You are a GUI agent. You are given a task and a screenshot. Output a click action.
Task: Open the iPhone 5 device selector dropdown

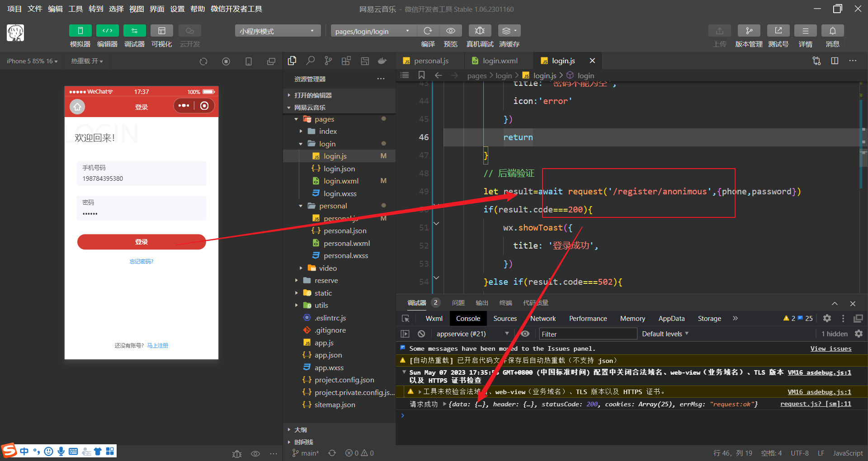point(32,61)
